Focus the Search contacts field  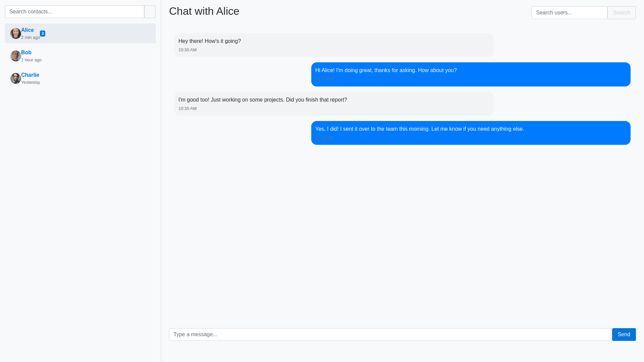74,12
